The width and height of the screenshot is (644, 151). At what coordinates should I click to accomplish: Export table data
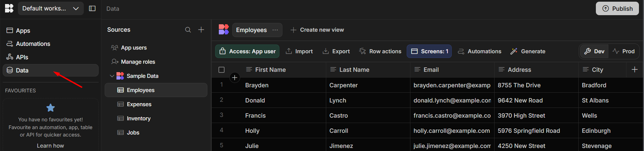click(x=336, y=51)
